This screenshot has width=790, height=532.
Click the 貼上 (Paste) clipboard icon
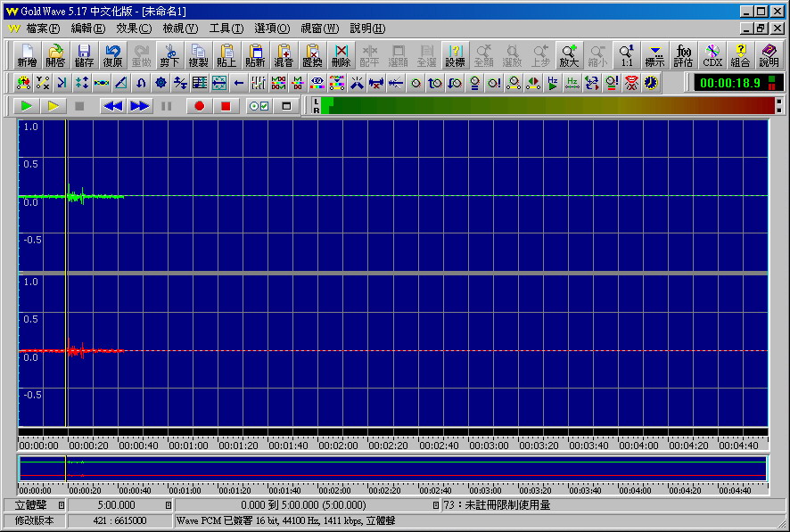pos(226,55)
